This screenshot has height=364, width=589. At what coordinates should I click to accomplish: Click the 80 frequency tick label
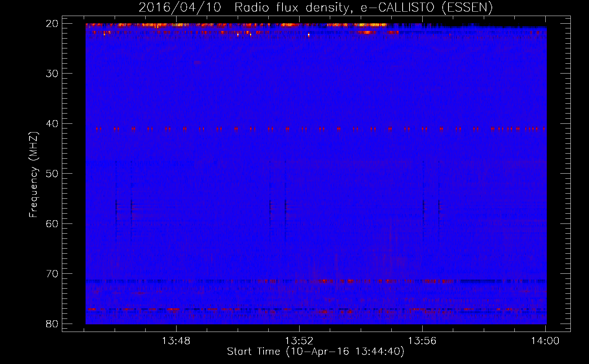52,324
